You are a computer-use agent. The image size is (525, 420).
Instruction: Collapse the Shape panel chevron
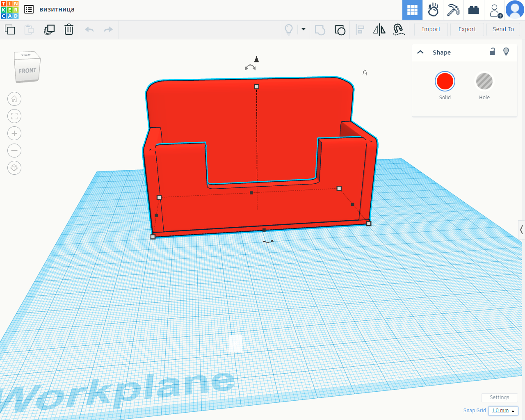[420, 52]
